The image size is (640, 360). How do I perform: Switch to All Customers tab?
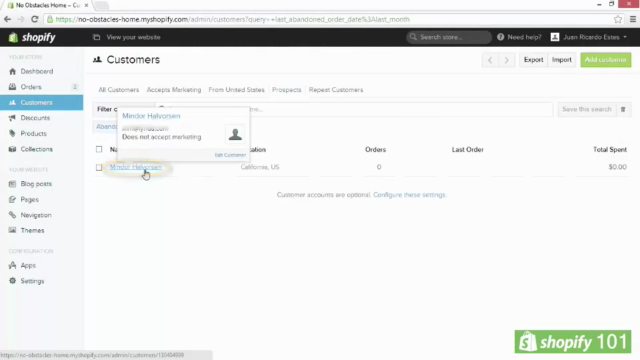pos(119,90)
